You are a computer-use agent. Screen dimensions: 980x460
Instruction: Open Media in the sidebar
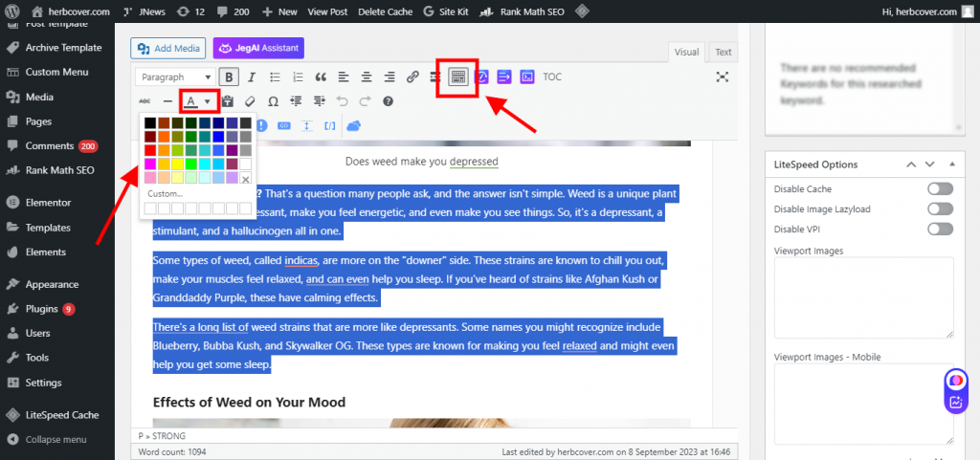point(38,97)
